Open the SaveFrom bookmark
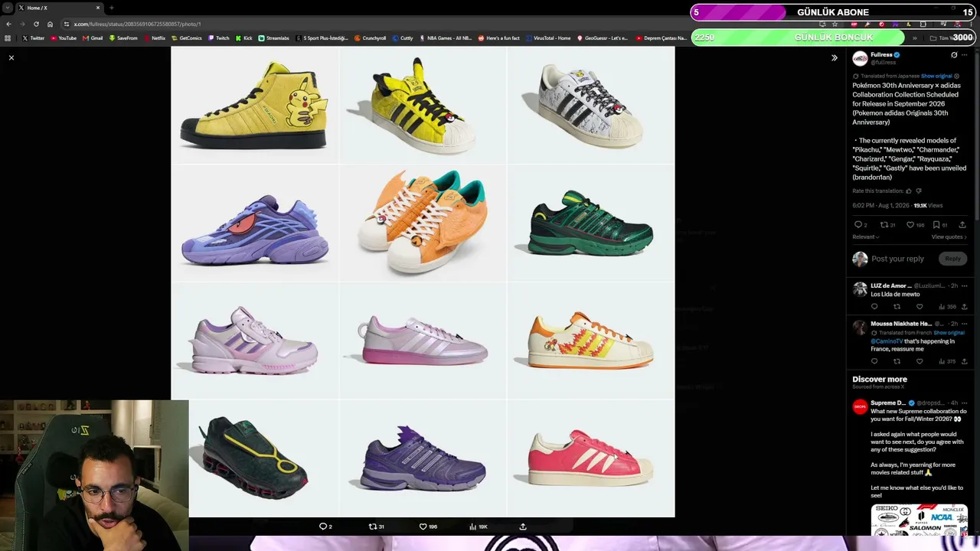 click(123, 38)
